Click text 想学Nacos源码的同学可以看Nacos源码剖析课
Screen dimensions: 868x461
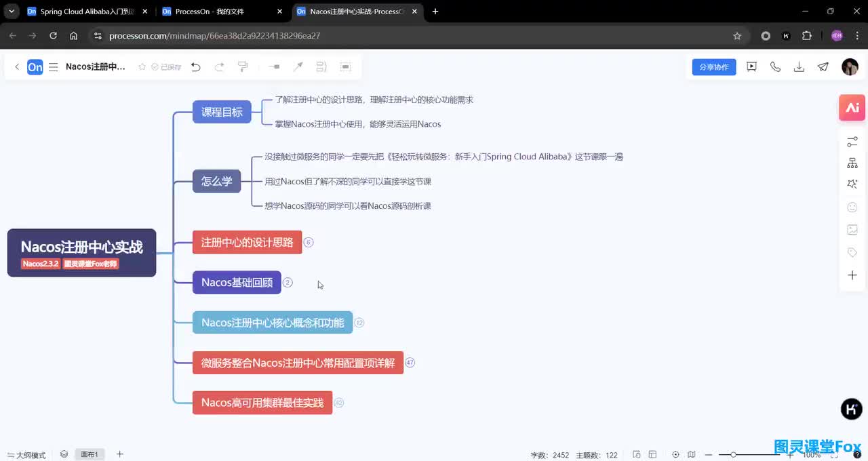point(348,205)
